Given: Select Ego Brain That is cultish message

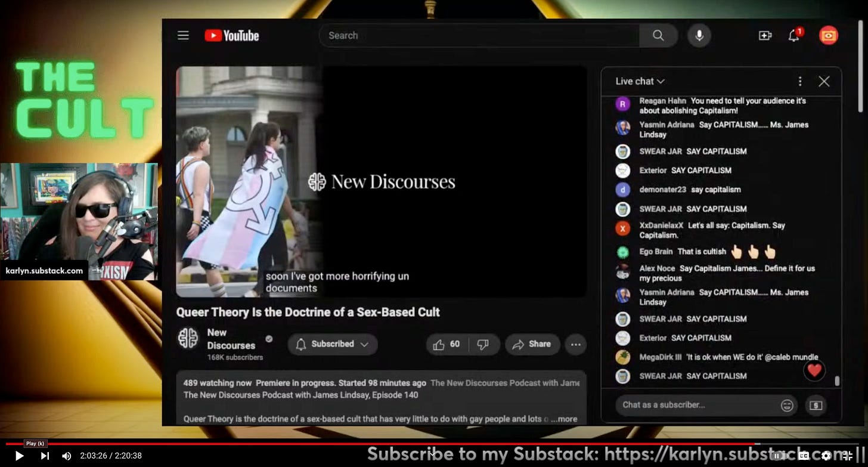Looking at the screenshot, I should pyautogui.click(x=702, y=252).
